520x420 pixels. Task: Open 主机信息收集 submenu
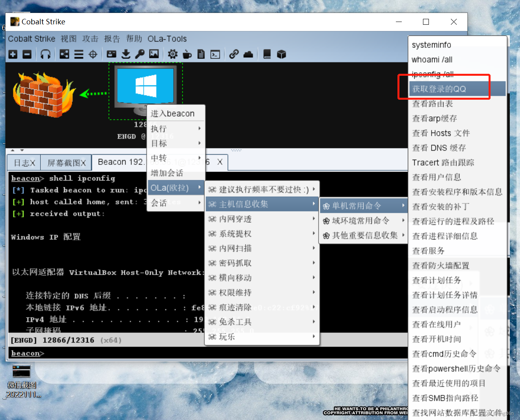click(262, 204)
